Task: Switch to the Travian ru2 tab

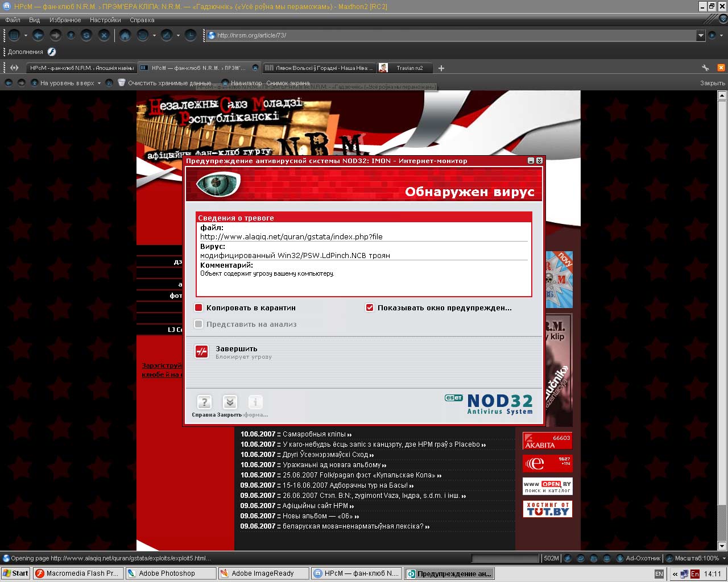Action: pyautogui.click(x=409, y=68)
